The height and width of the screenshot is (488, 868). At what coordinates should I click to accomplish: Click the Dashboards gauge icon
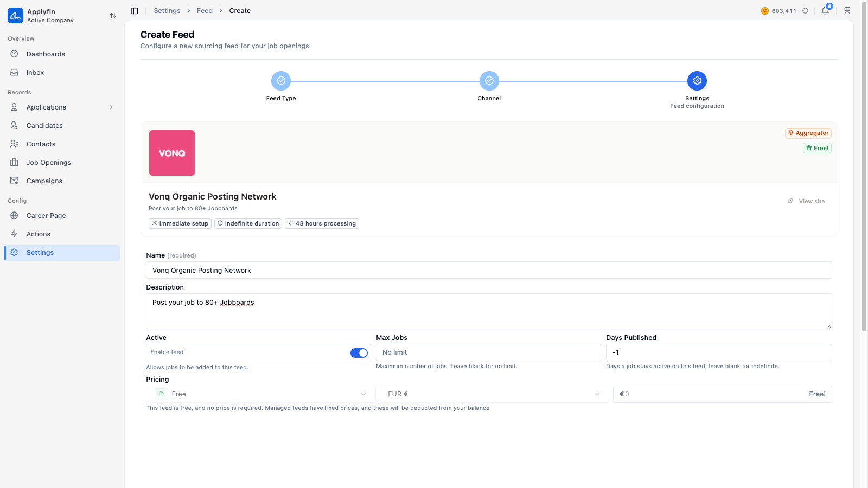15,54
